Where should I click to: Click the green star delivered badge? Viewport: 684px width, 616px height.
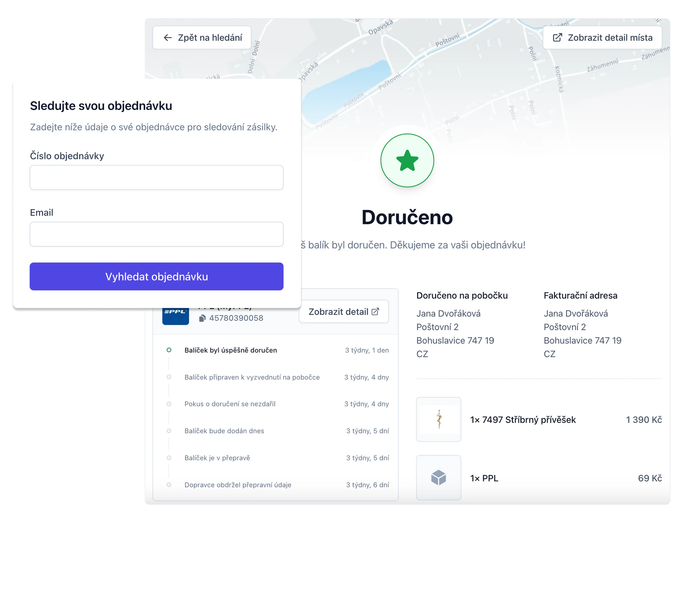click(407, 160)
